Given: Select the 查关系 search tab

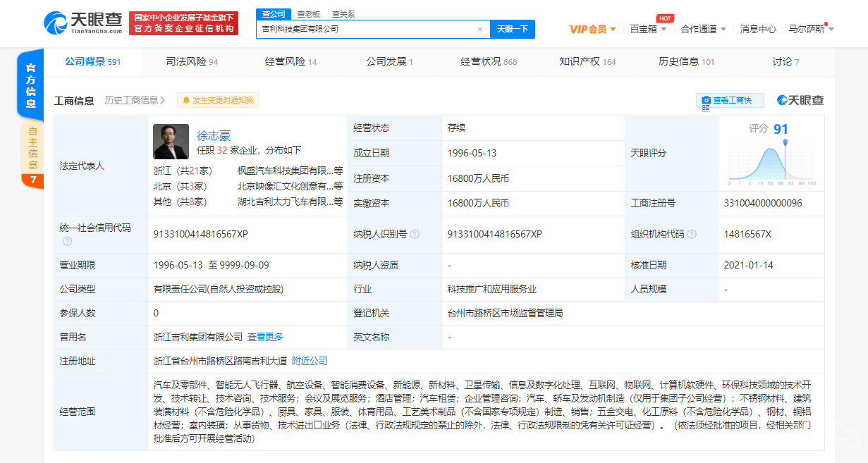Looking at the screenshot, I should point(343,14).
